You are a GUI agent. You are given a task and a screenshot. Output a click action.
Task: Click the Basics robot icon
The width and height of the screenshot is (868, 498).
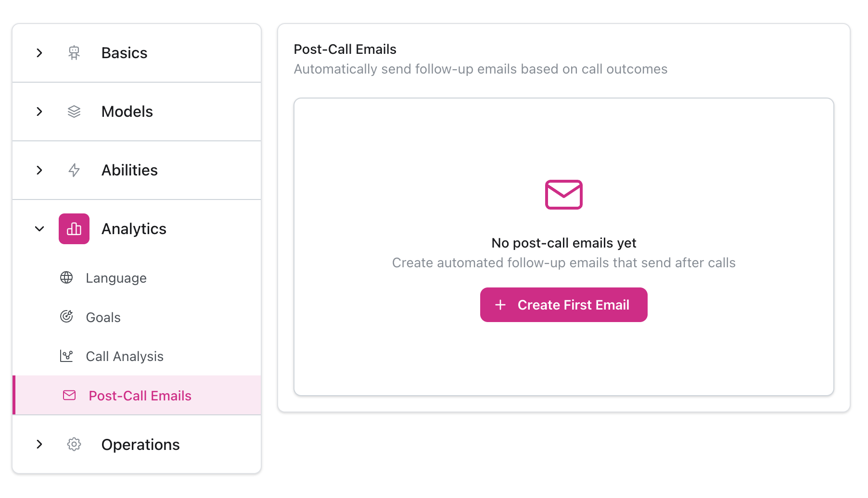pos(74,53)
